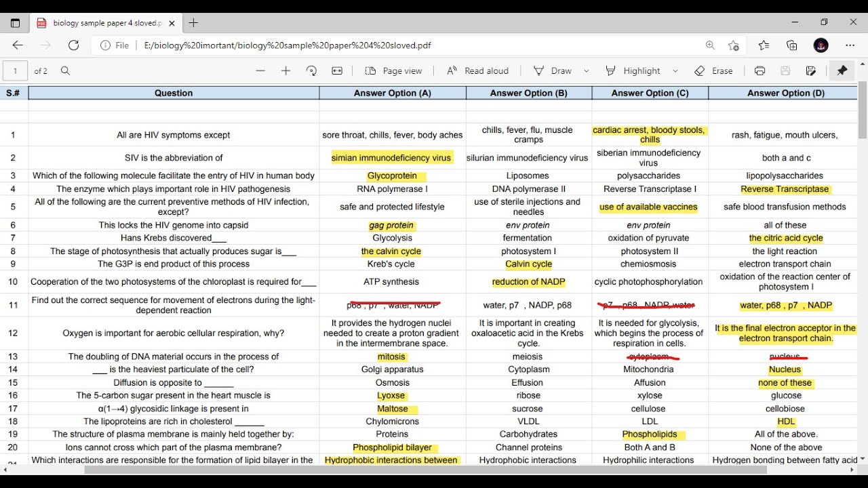Click 'Hans Krebs discovered' question
The height and width of the screenshot is (488, 868).
pos(174,238)
